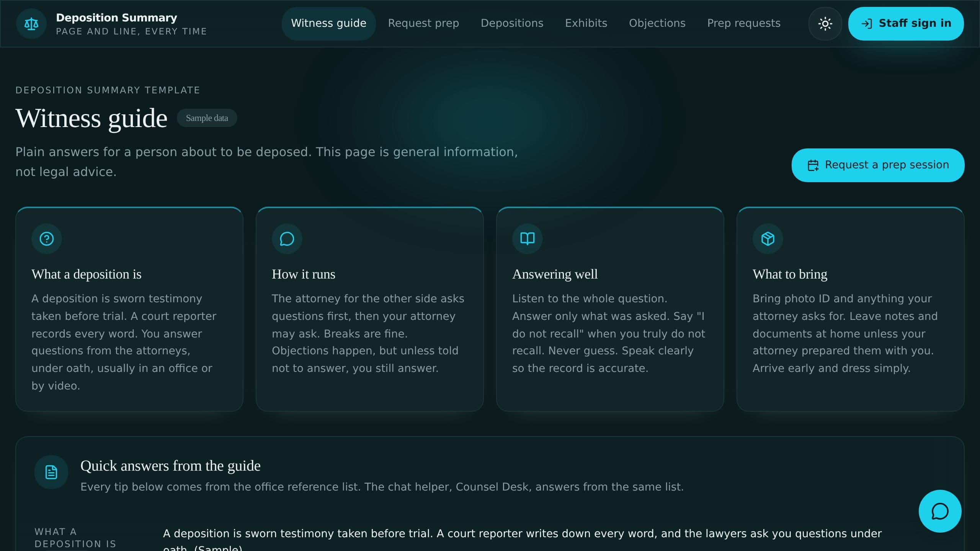This screenshot has width=980, height=551.
Task: Click the open book icon in Answering well
Action: [x=528, y=239]
